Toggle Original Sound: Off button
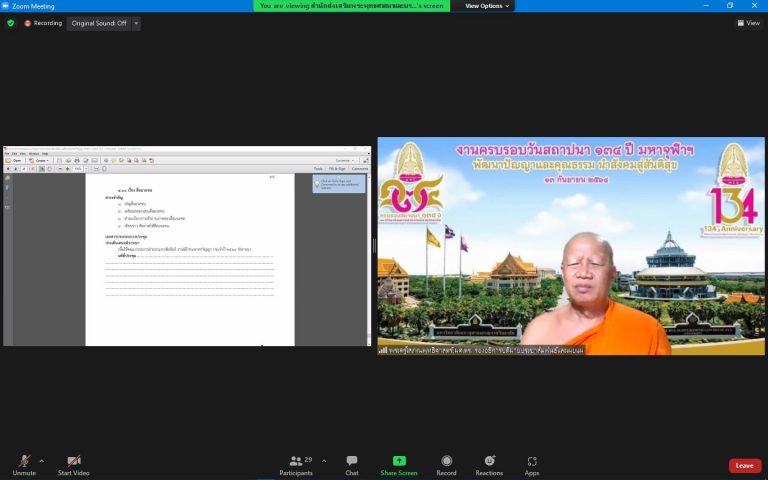Screen dimensions: 768x480 coord(99,23)
